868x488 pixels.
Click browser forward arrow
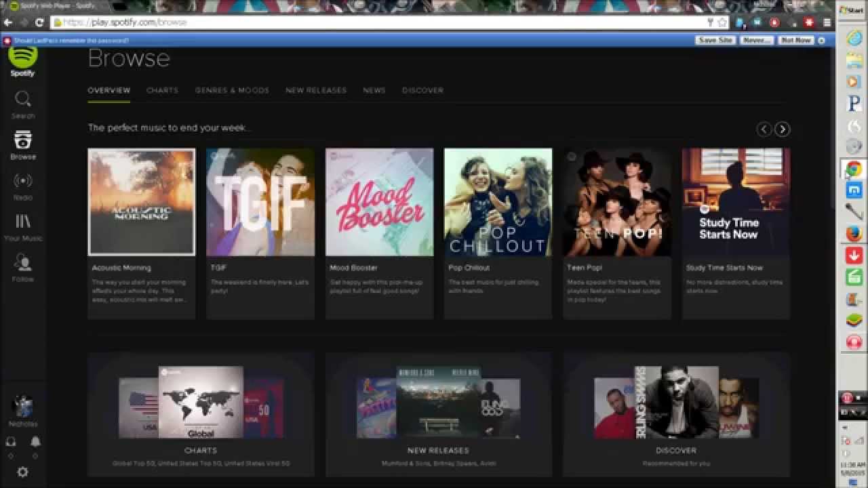tap(24, 22)
